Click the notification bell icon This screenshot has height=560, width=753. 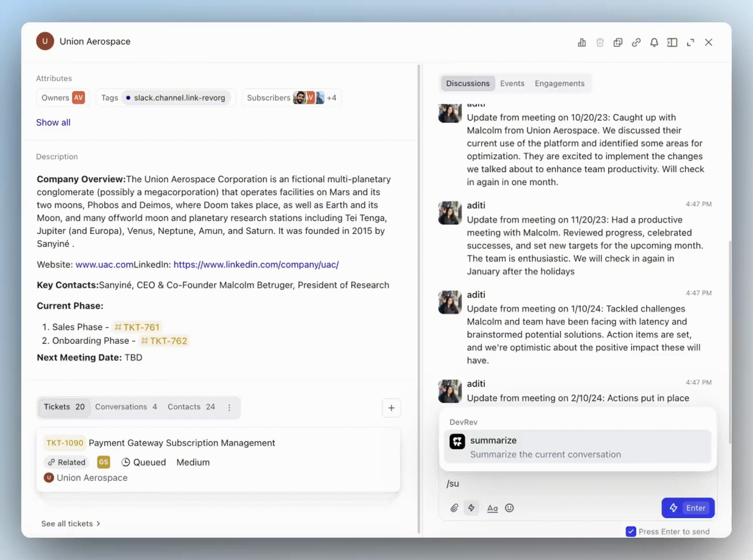[654, 42]
